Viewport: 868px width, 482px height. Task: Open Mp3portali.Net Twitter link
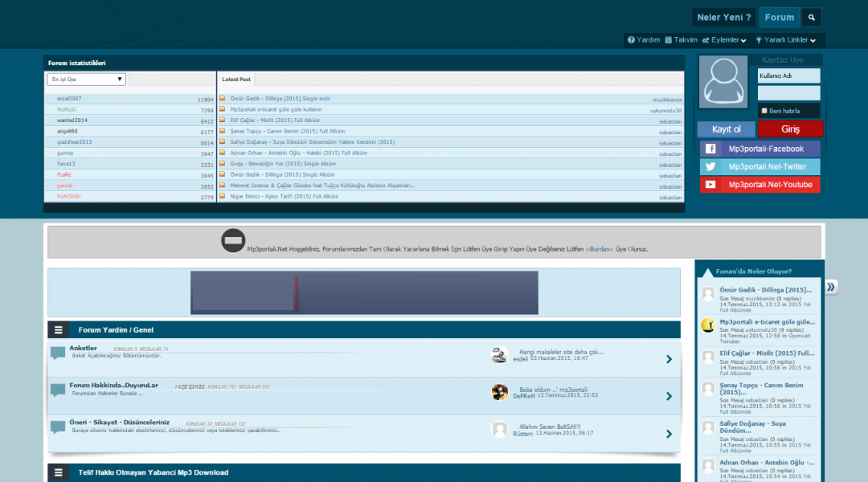[759, 166]
